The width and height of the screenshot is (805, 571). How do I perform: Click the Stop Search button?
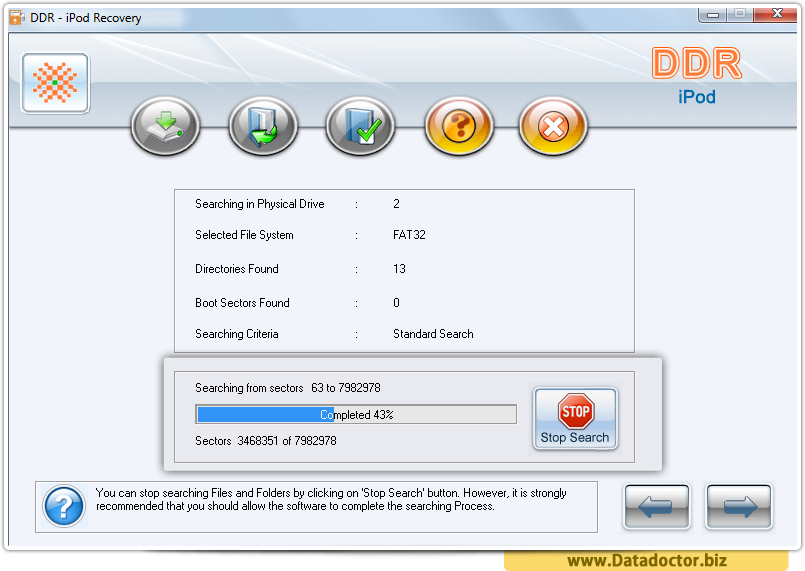(x=575, y=418)
